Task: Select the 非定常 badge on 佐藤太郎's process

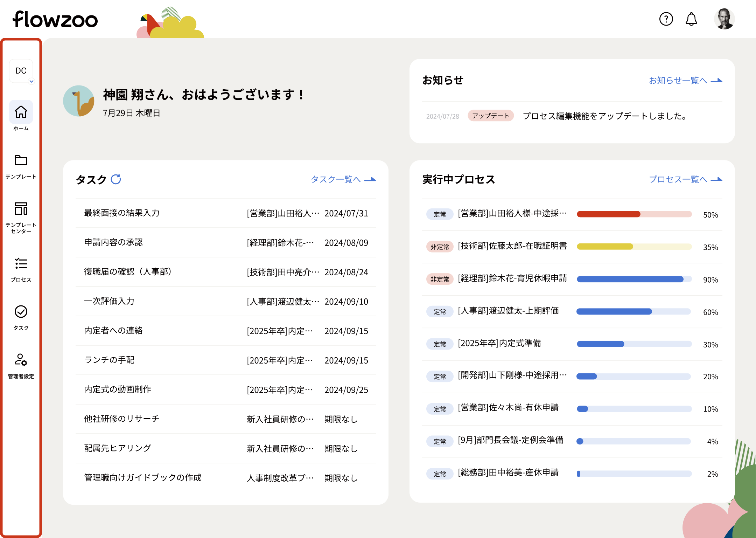Action: (440, 247)
